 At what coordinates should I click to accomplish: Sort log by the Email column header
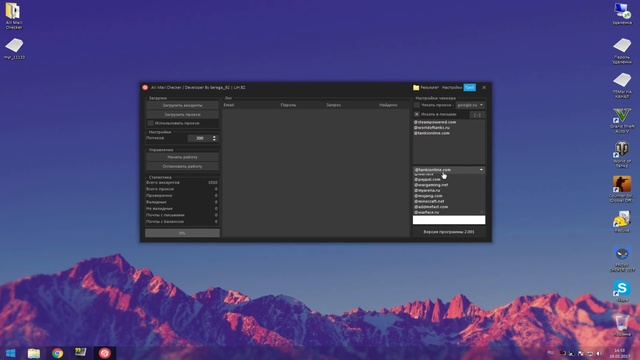229,105
